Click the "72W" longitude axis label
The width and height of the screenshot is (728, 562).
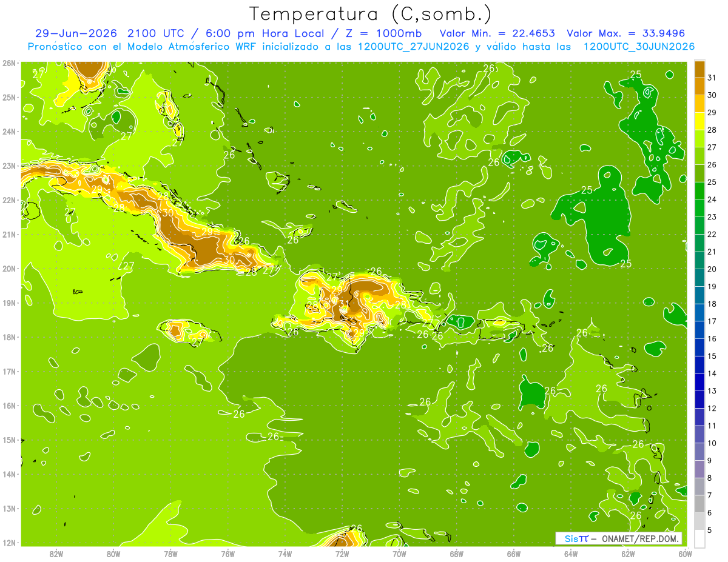point(342,553)
